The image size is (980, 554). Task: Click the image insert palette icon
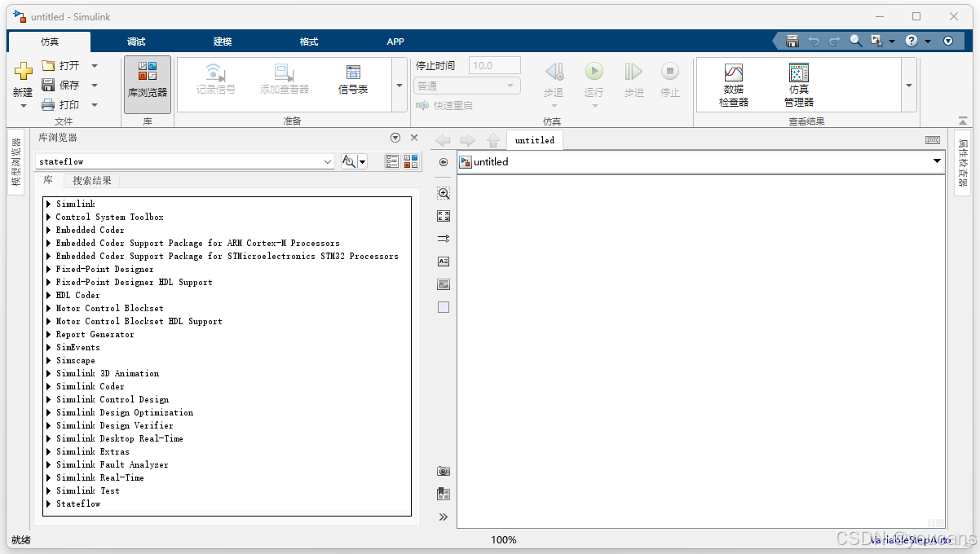444,284
